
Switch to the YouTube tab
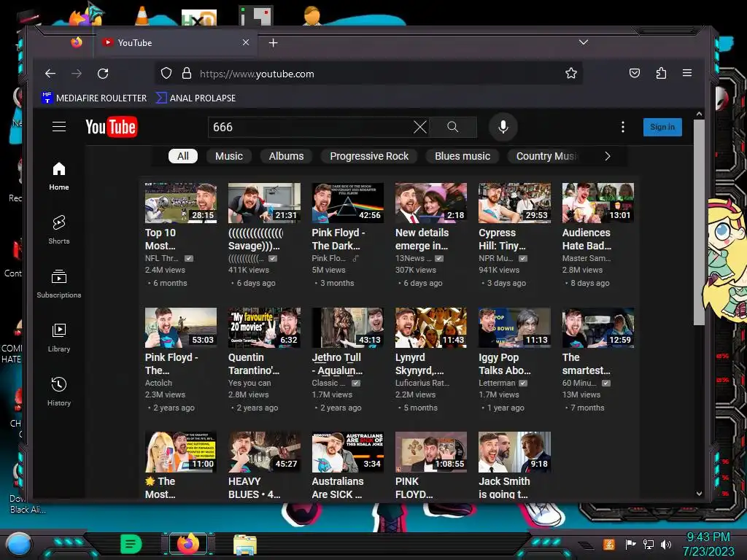pos(175,42)
